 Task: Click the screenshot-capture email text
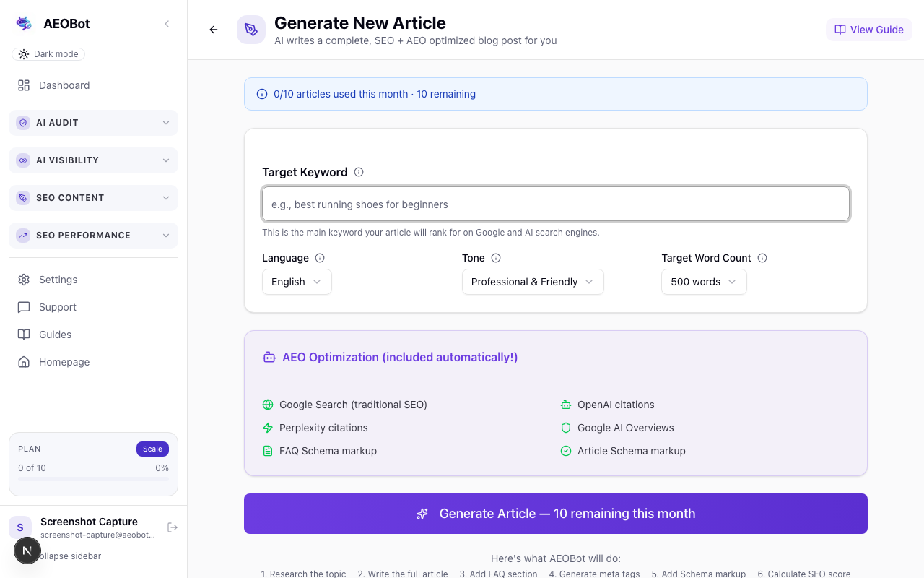point(97,535)
